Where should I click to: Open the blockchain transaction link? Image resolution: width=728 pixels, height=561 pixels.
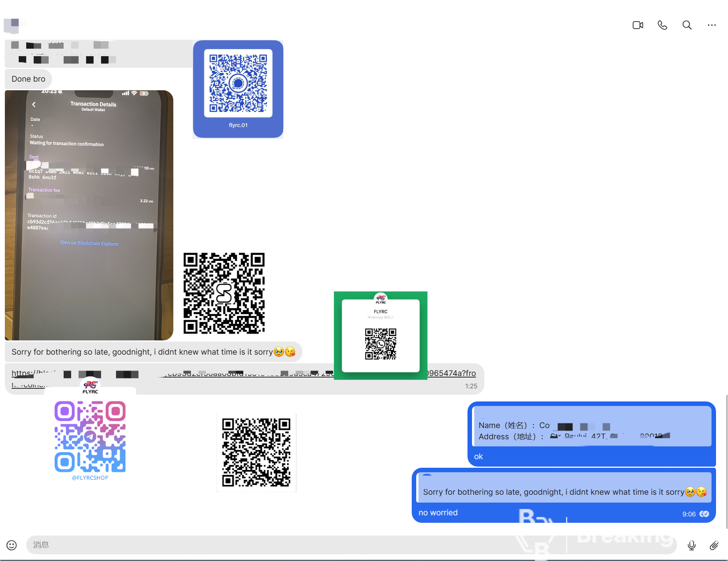[244, 379]
